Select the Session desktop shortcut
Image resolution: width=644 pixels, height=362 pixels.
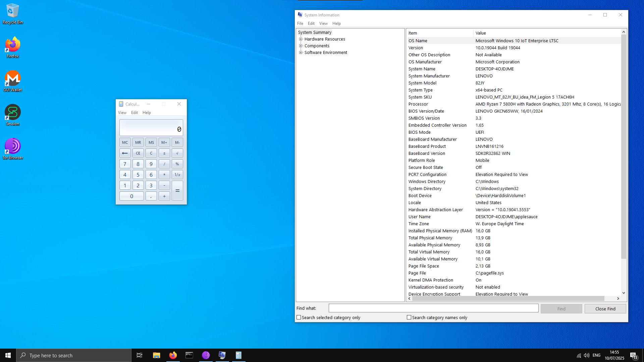pos(13,115)
